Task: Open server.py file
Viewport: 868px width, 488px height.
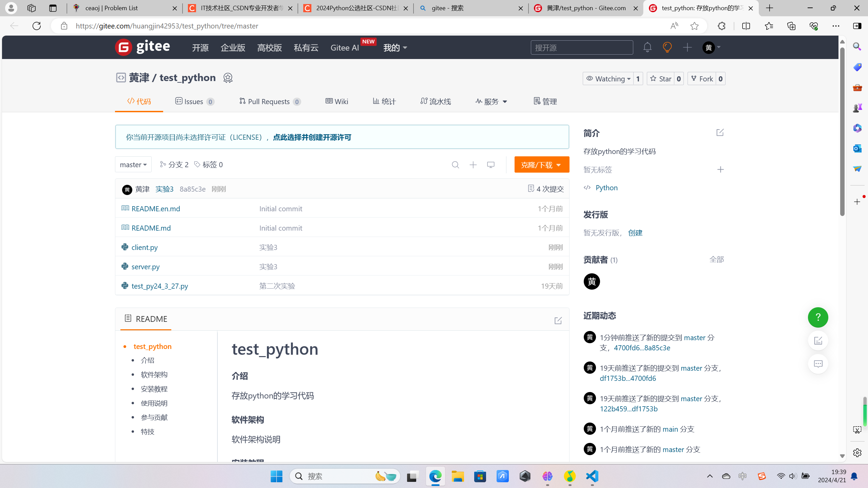Action: click(146, 267)
